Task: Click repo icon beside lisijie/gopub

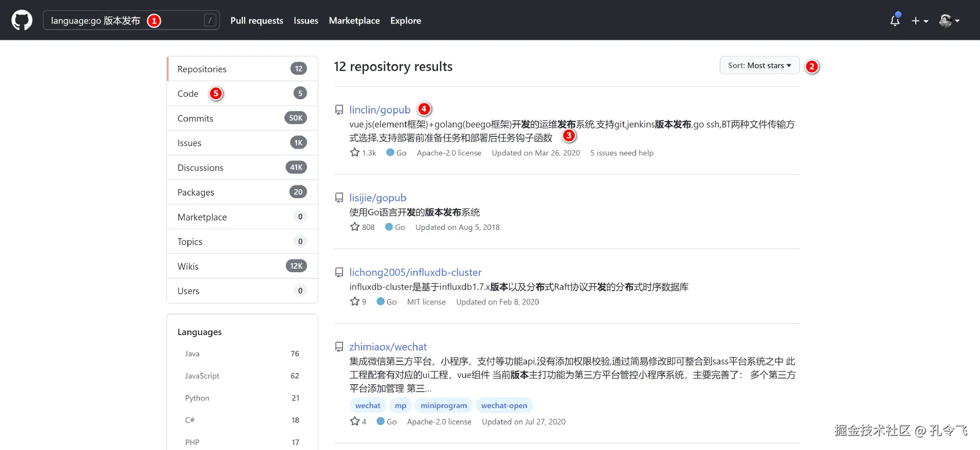Action: (339, 198)
